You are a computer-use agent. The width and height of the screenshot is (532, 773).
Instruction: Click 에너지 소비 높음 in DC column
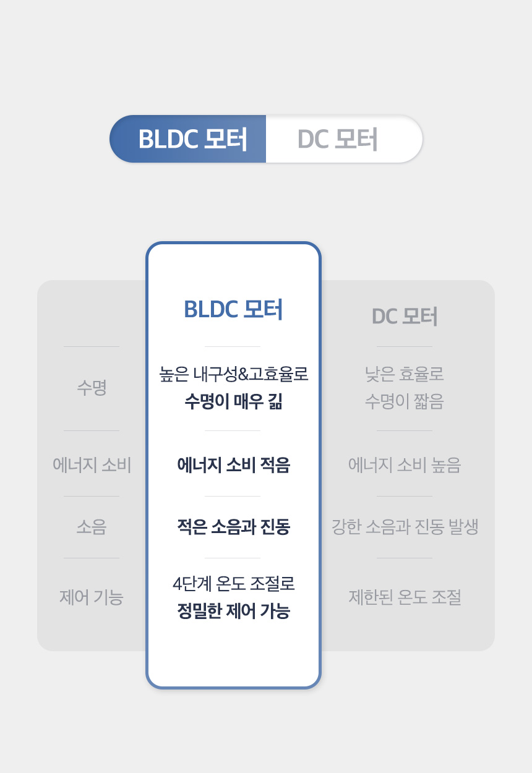[405, 465]
